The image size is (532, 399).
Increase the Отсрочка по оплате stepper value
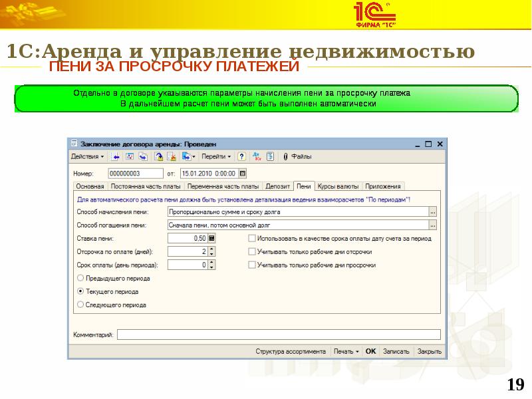point(211,249)
